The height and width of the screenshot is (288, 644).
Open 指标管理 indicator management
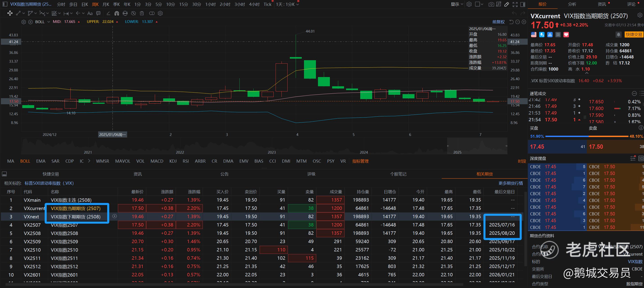click(x=360, y=161)
